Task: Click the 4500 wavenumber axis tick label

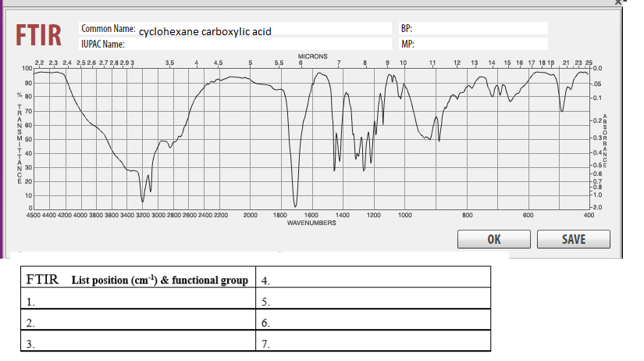Action: pyautogui.click(x=34, y=215)
